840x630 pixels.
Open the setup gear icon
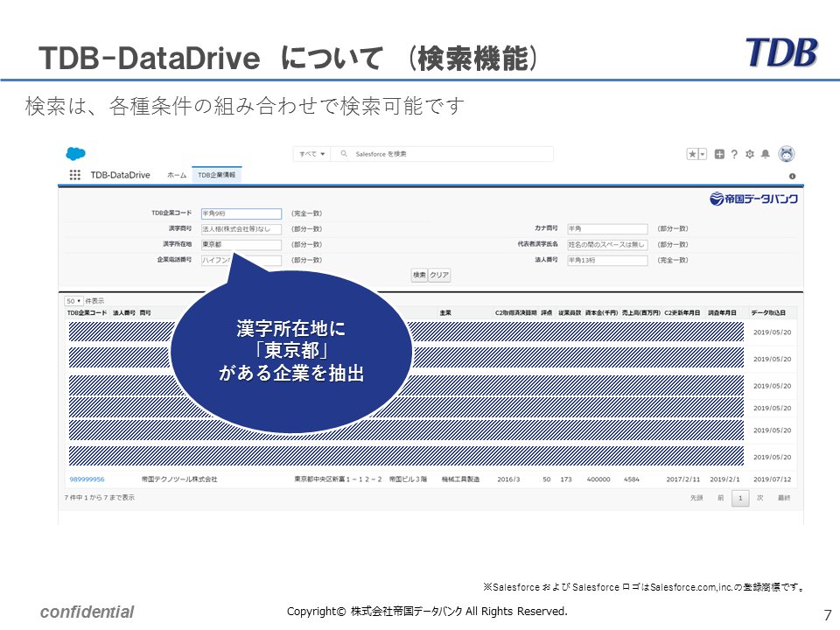(x=750, y=154)
